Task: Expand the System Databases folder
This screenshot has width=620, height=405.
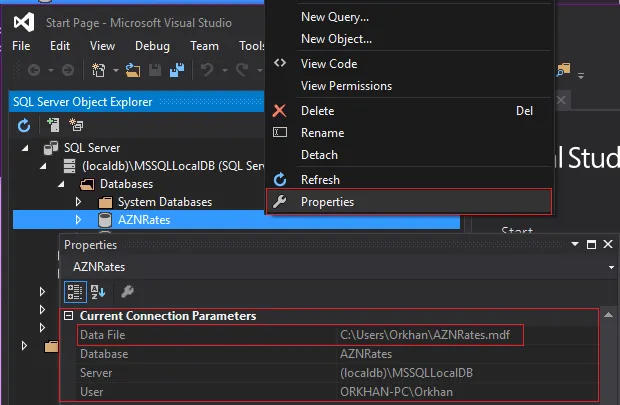Action: pos(78,202)
